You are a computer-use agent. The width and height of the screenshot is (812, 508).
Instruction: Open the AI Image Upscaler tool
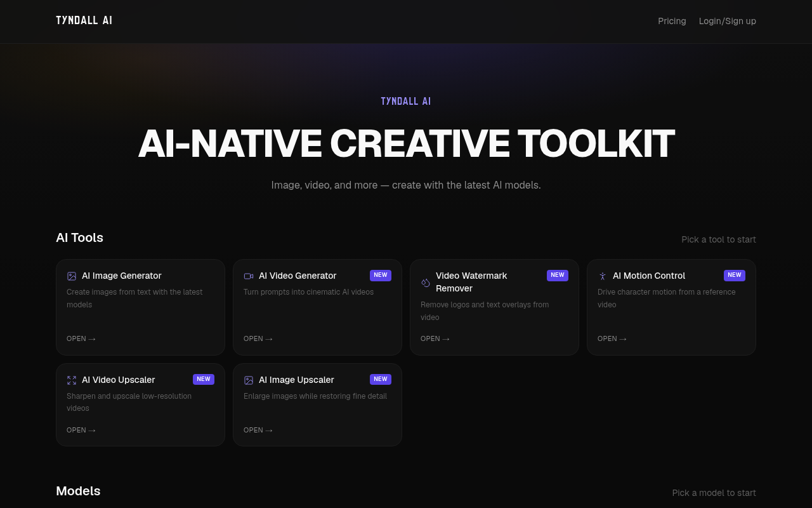pyautogui.click(x=317, y=404)
